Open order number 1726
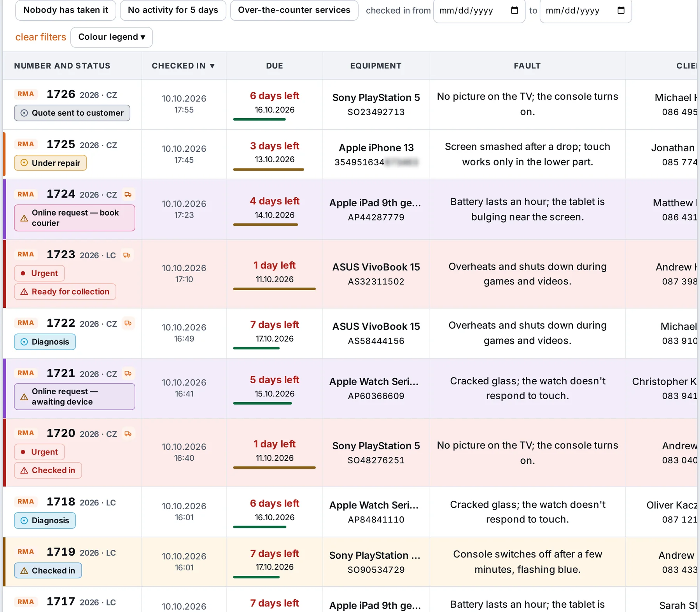 [61, 94]
